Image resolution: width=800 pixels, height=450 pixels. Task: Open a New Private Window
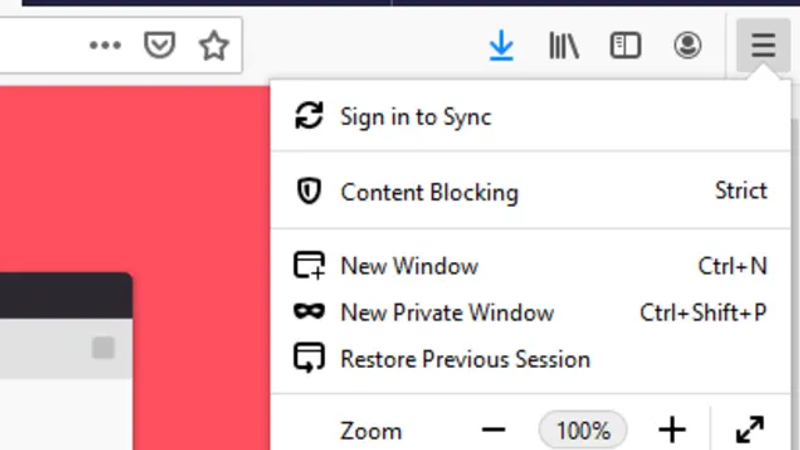(447, 312)
